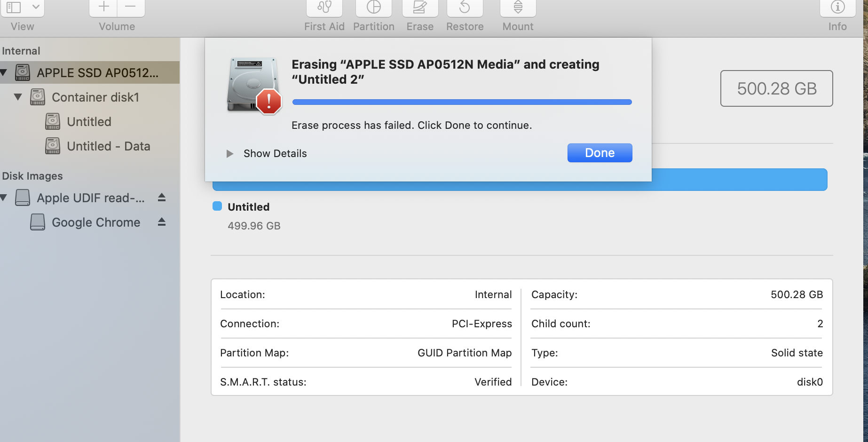Click the GUID Partition Map value
This screenshot has width=868, height=442.
click(x=465, y=353)
